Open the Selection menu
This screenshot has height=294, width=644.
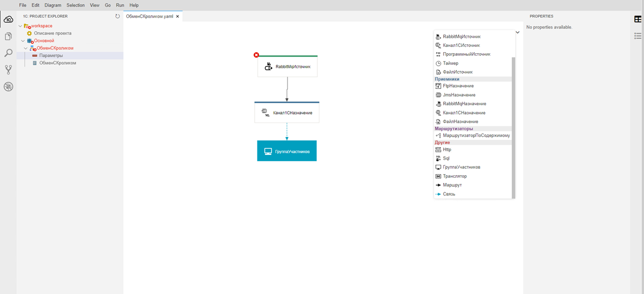click(x=75, y=5)
